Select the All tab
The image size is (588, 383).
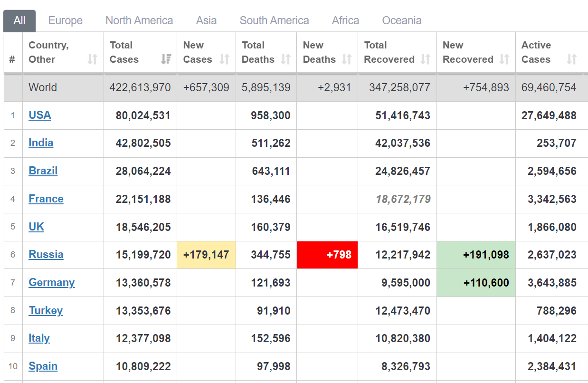(19, 21)
